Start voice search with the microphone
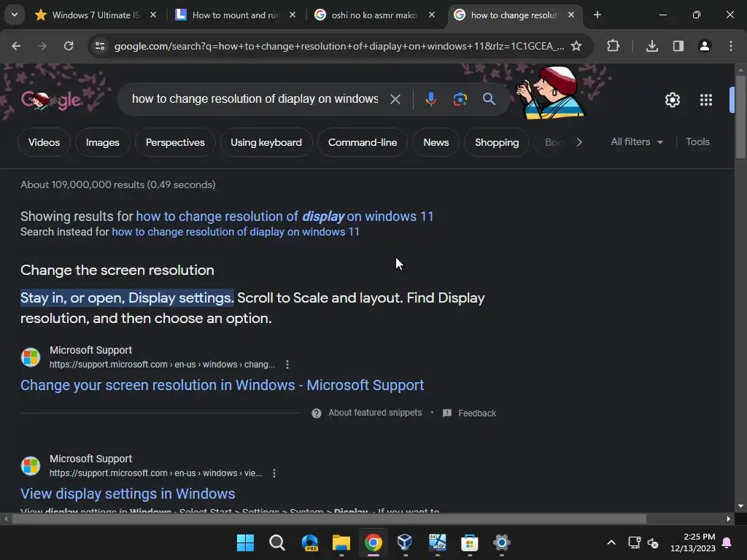Viewport: 747px width, 560px height. pos(430,99)
